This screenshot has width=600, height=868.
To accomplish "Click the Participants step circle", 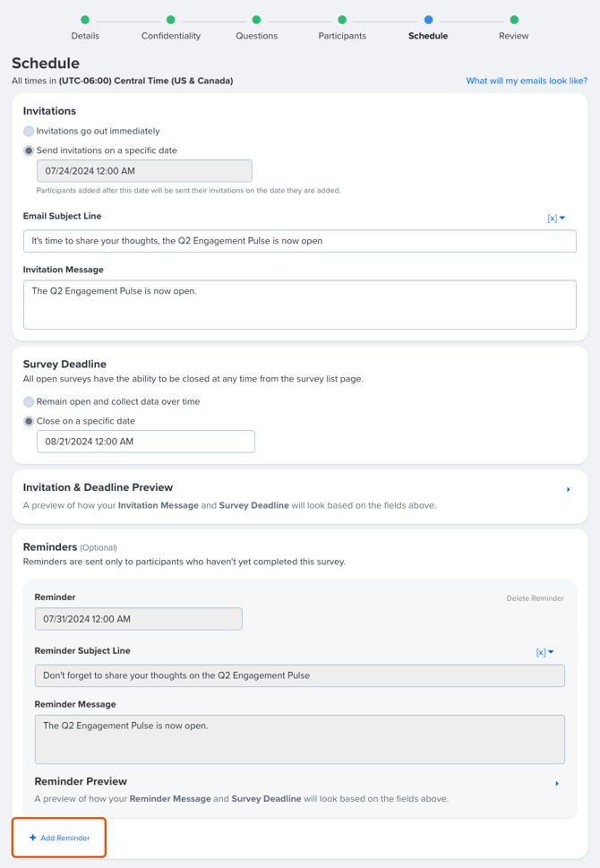I will [x=342, y=20].
